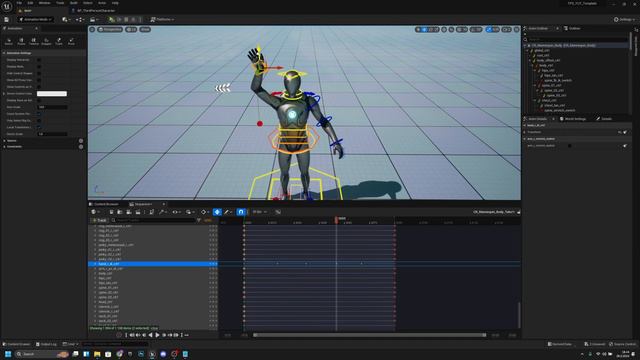The image size is (640, 360).
Task: Click the Sequencer horizontal range scrollbar
Action: point(369,335)
